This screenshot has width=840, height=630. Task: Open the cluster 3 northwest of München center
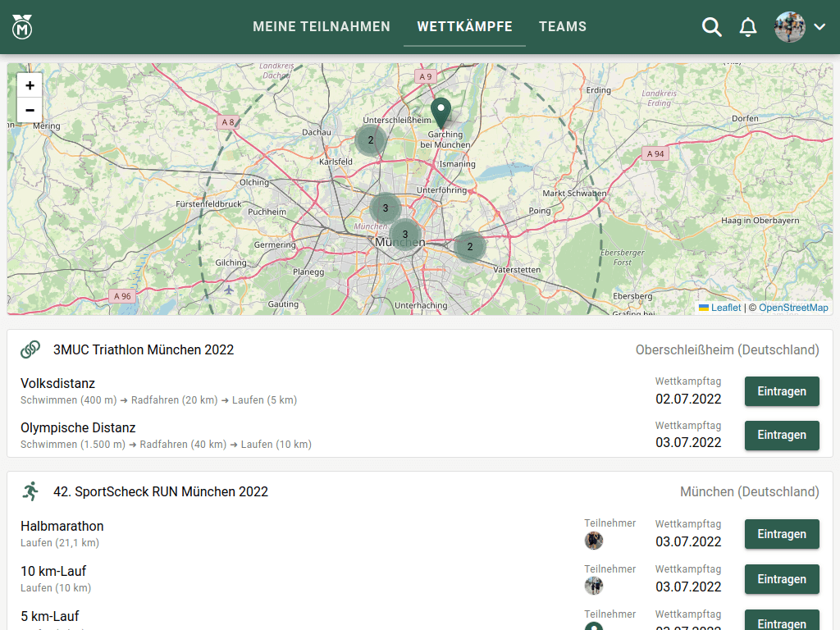(x=386, y=208)
